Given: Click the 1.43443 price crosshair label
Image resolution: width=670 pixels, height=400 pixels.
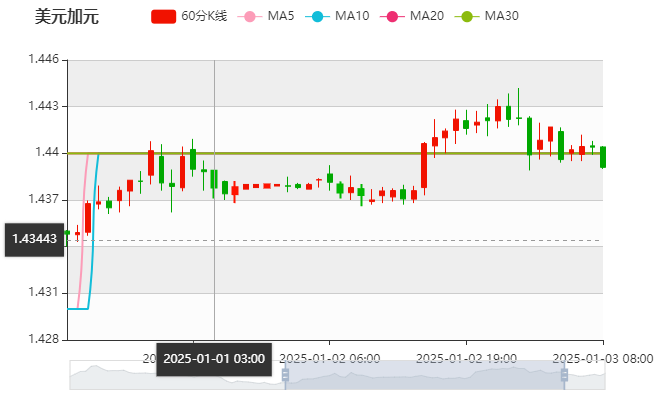Looking at the screenshot, I should point(32,240).
